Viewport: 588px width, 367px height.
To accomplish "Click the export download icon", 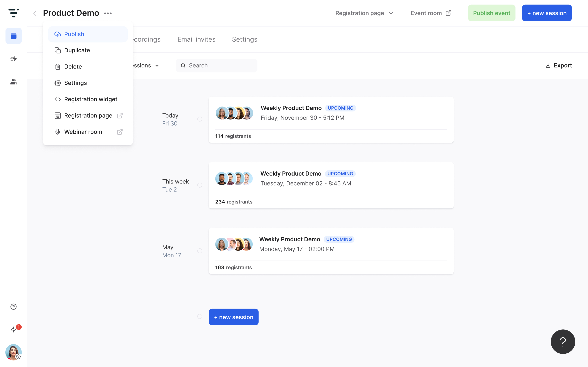I will (548, 65).
